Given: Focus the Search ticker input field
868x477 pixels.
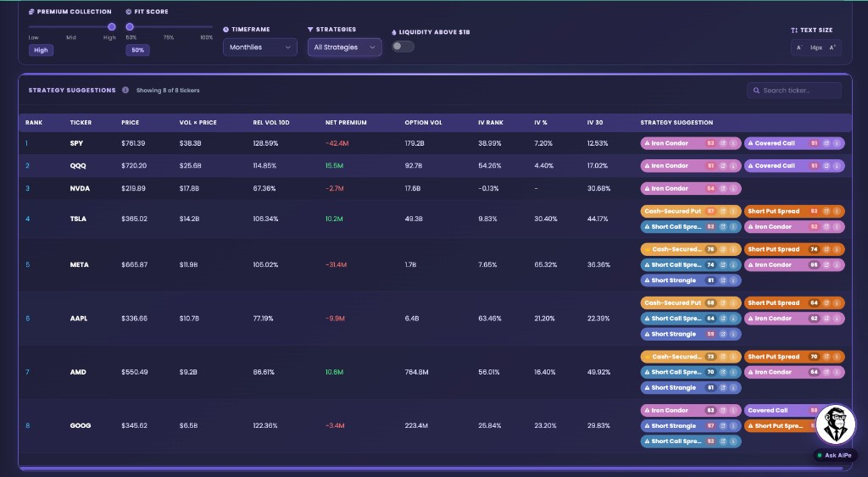Looking at the screenshot, I should coord(794,91).
